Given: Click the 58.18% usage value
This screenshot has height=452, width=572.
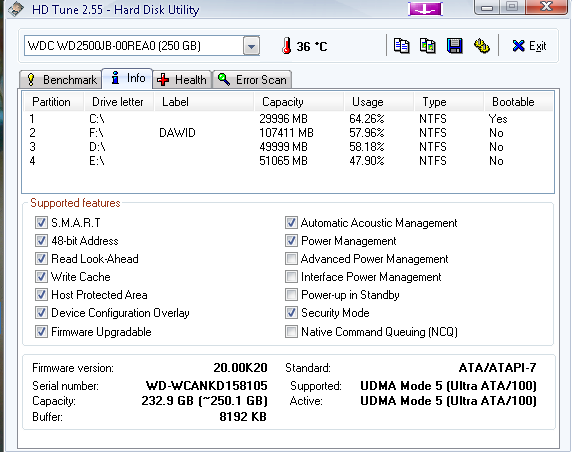Looking at the screenshot, I should [367, 147].
